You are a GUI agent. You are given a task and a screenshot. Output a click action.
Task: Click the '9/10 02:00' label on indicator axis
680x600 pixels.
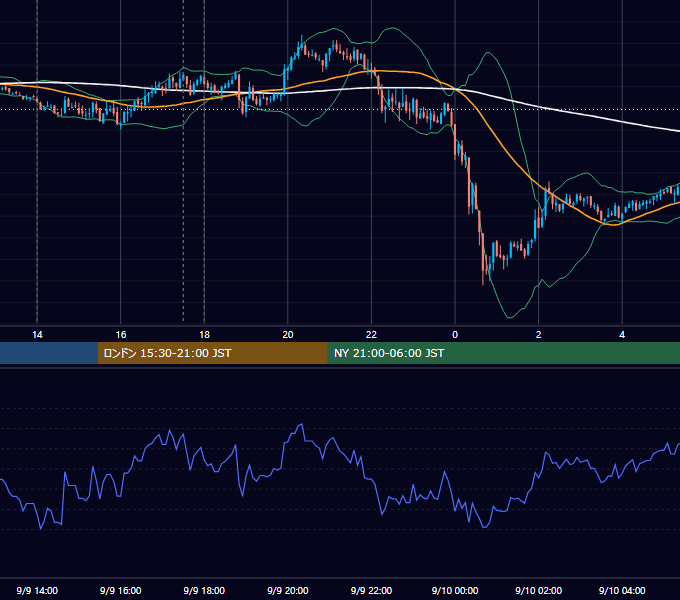tap(539, 590)
